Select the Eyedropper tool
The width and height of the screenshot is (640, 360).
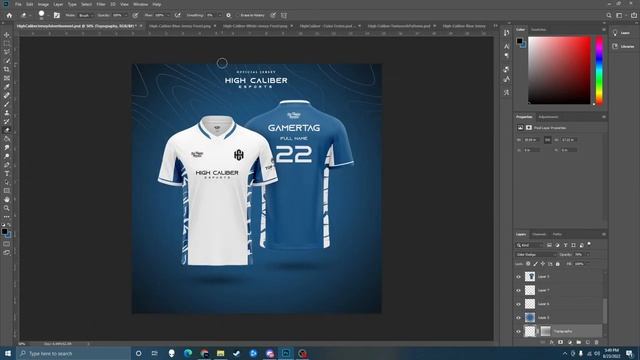pyautogui.click(x=7, y=87)
